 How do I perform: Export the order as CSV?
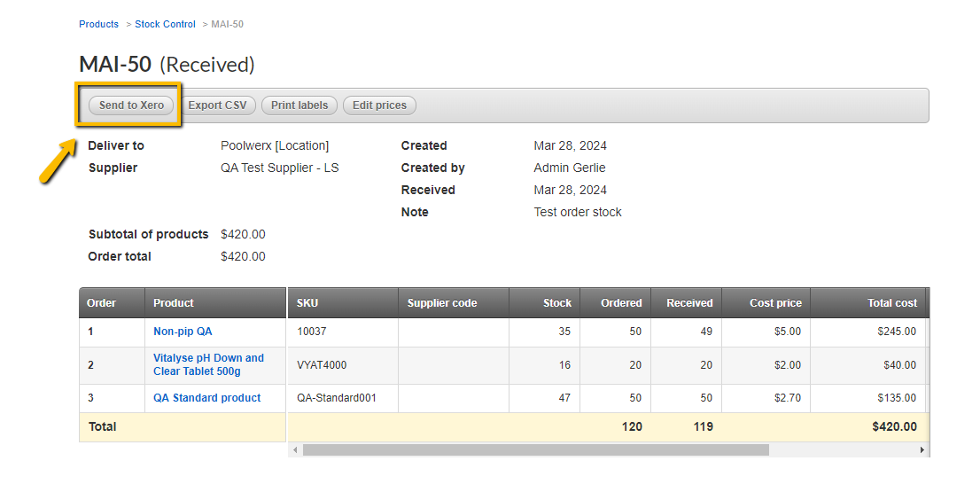tap(217, 105)
